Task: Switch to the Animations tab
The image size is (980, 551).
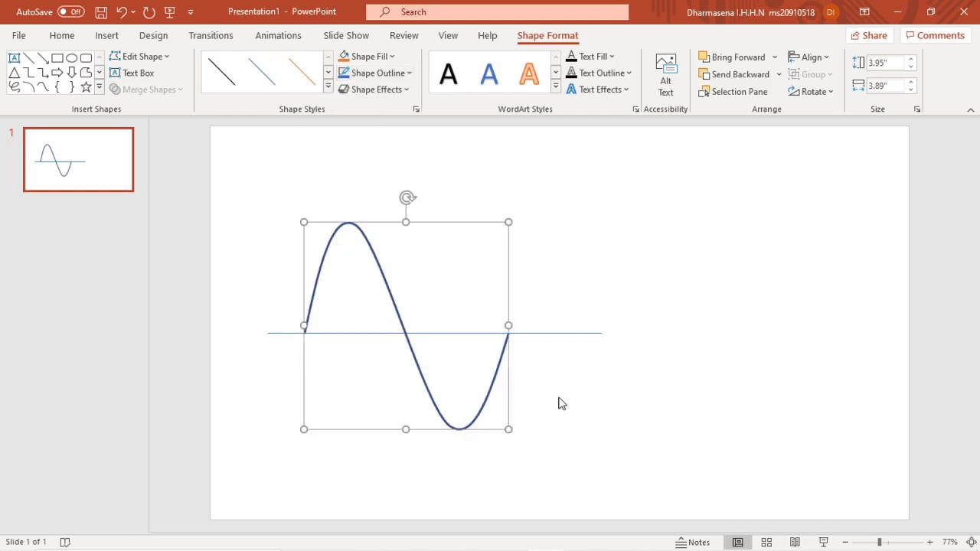Action: [278, 35]
